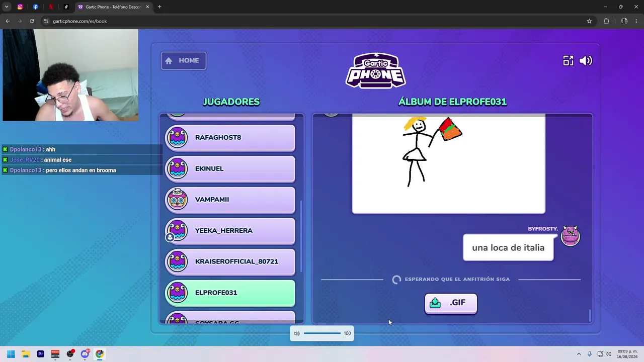This screenshot has height=362, width=644.
Task: Open the Chrome profile avatar
Action: point(624,21)
